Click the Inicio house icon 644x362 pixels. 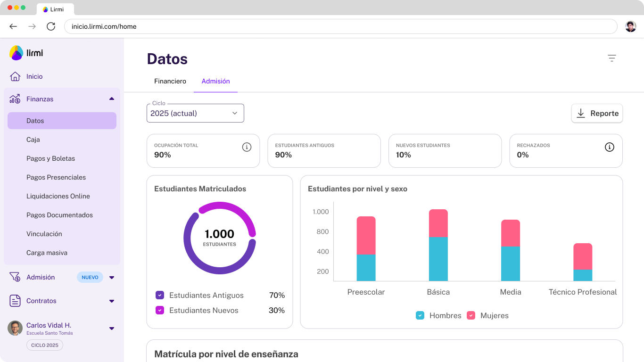pyautogui.click(x=15, y=76)
